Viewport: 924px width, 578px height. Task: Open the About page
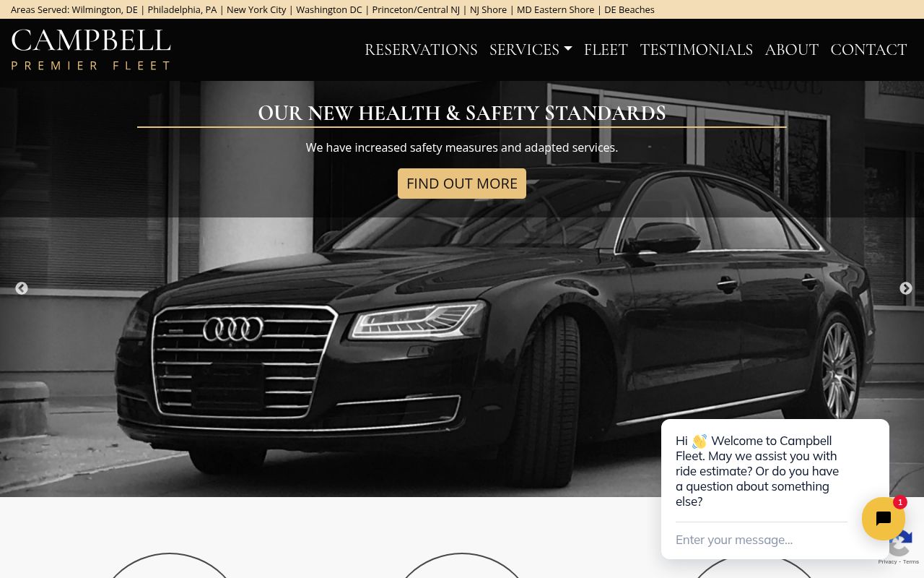[791, 50]
